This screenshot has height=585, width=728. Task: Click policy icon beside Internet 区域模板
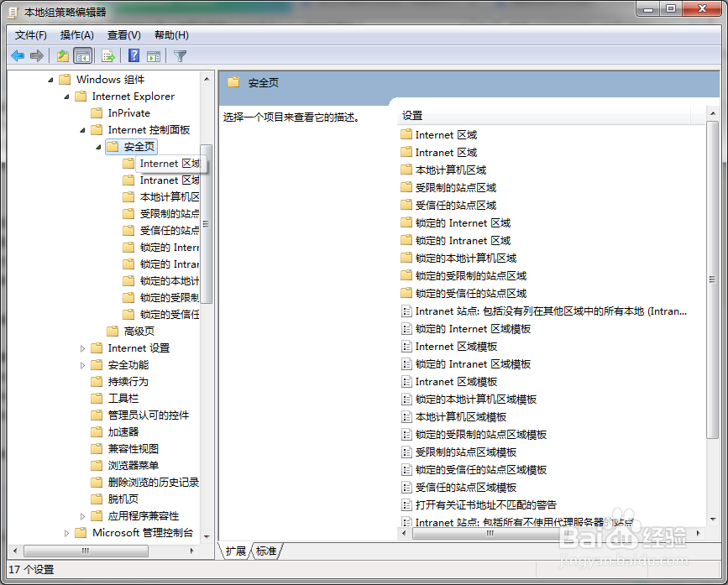tap(406, 346)
